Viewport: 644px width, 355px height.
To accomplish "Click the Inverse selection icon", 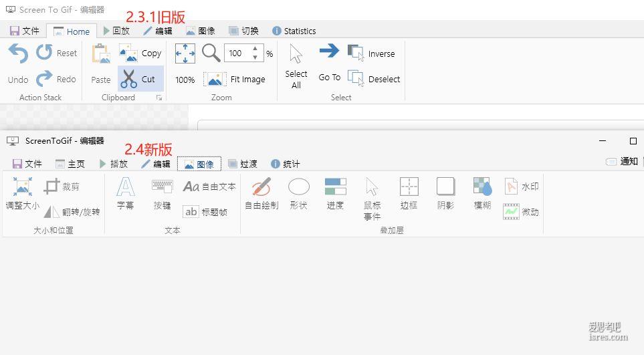I will [356, 53].
